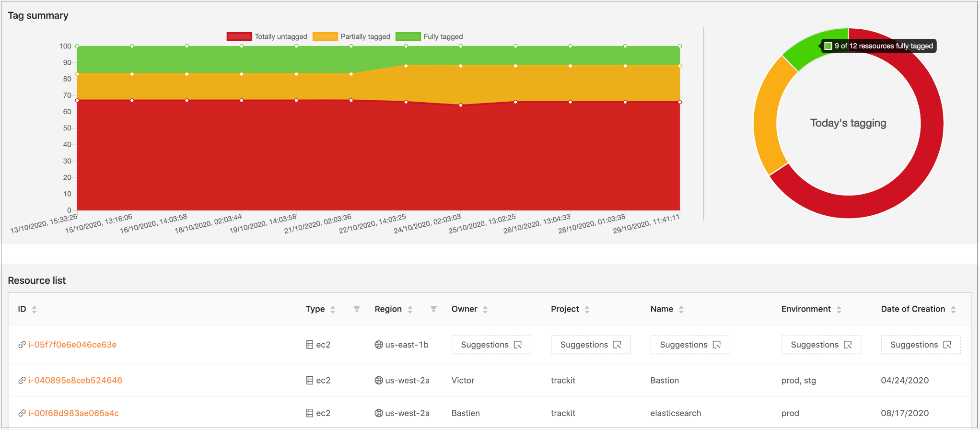Click the ec2 server icon in us-east-1b row
The height and width of the screenshot is (430, 980).
click(310, 345)
